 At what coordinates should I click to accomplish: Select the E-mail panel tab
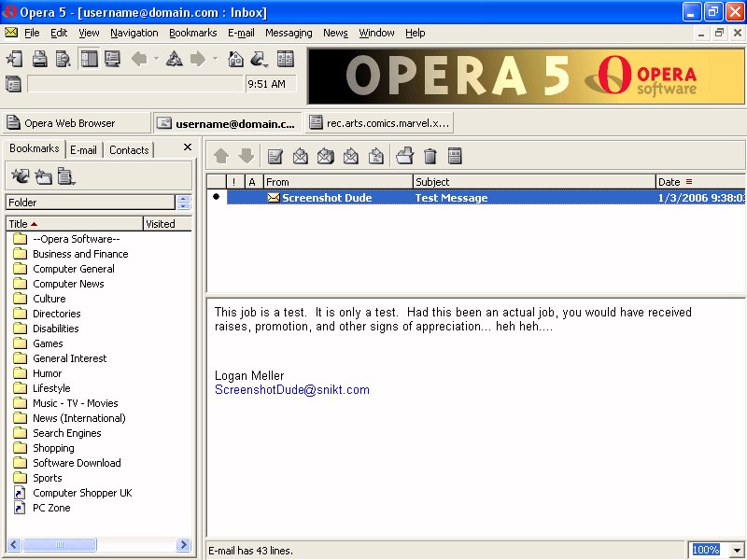coord(83,150)
